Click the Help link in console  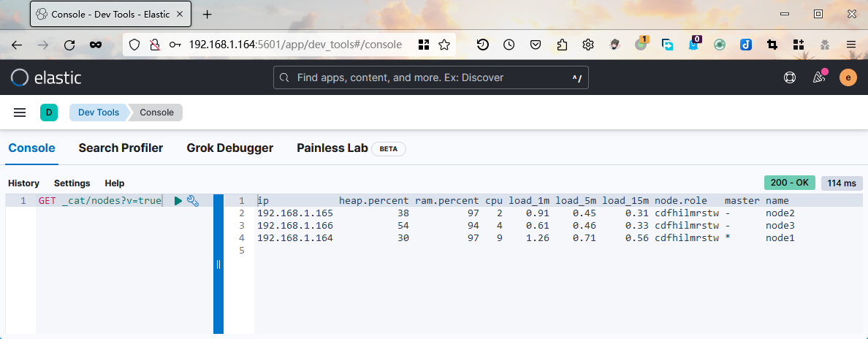click(115, 183)
